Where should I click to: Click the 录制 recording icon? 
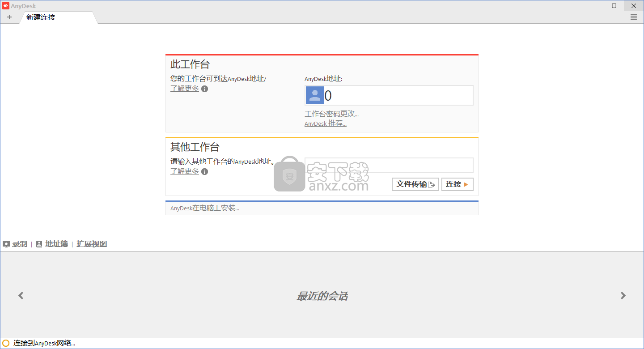tap(6, 244)
